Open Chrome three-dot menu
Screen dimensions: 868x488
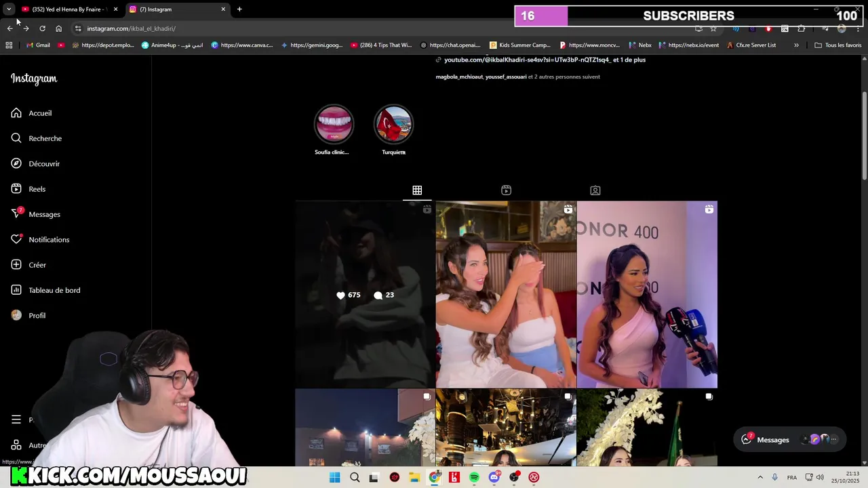[858, 28]
